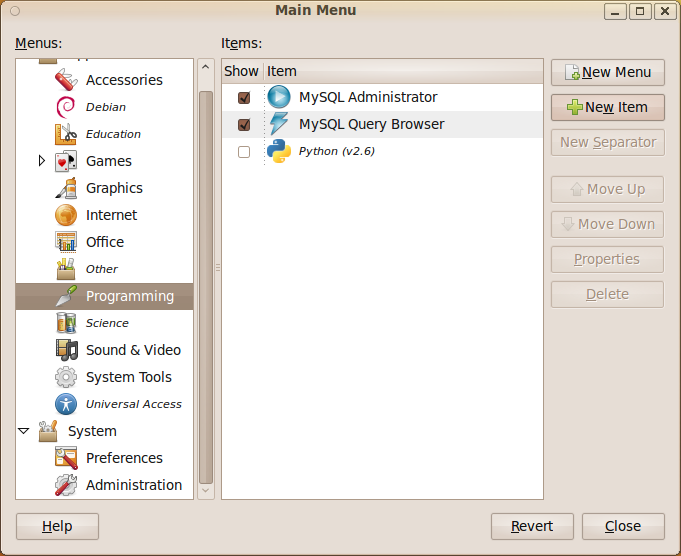Click the pane divider handle between lists
Screen dimensions: 681x556
[x=218, y=268]
